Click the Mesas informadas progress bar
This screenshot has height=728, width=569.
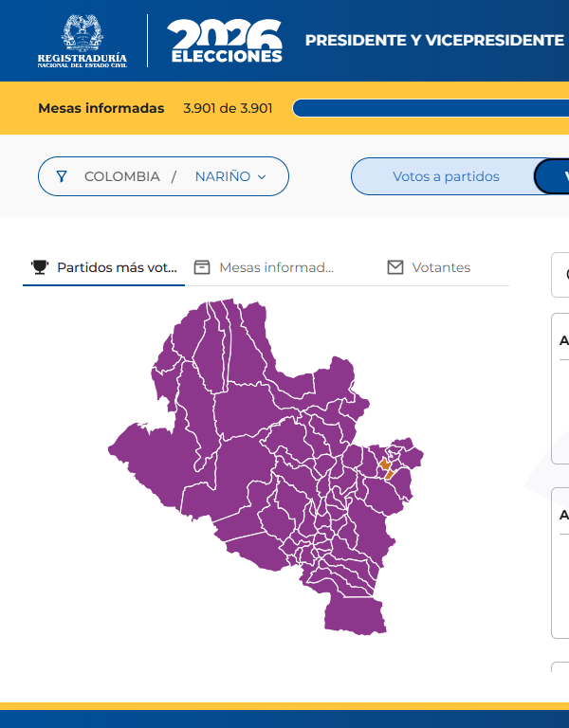431,108
